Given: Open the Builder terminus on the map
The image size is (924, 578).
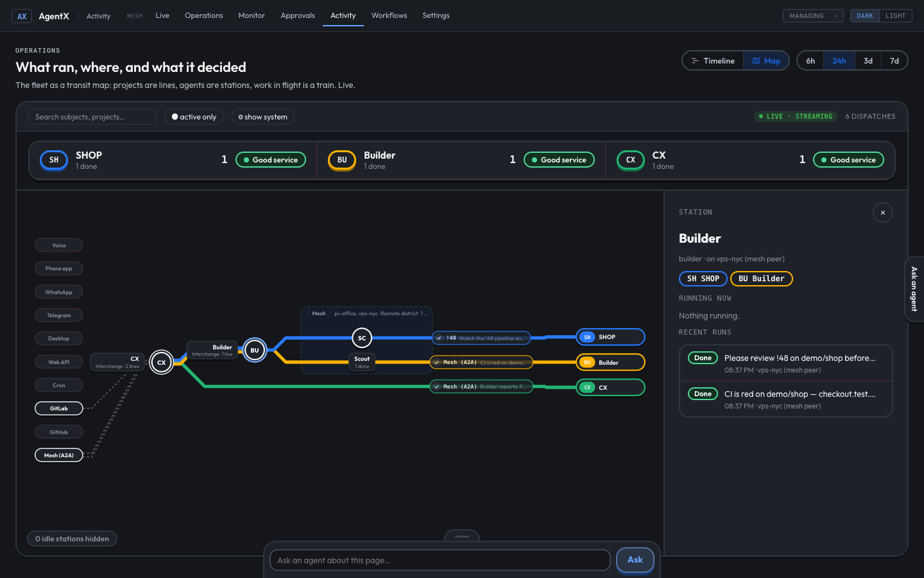Looking at the screenshot, I should (x=610, y=362).
